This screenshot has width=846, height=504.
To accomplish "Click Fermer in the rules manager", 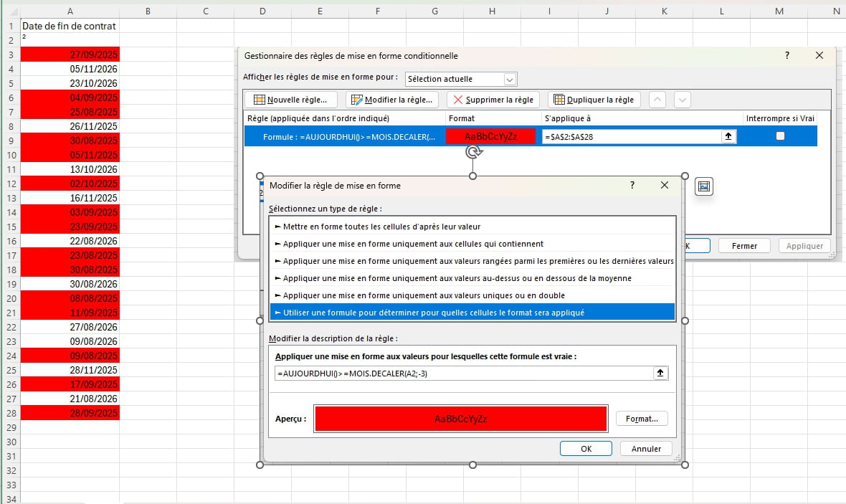I will pyautogui.click(x=745, y=246).
